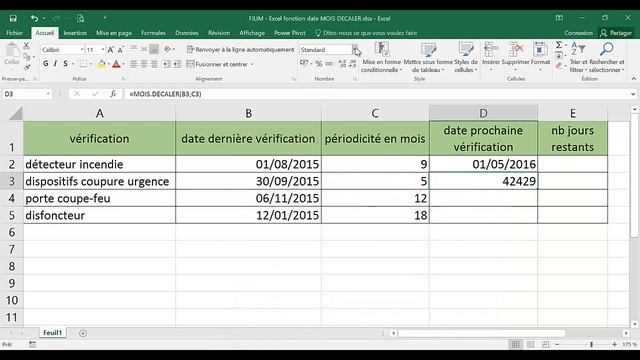
Task: Click the Connexion link
Action: 578,33
